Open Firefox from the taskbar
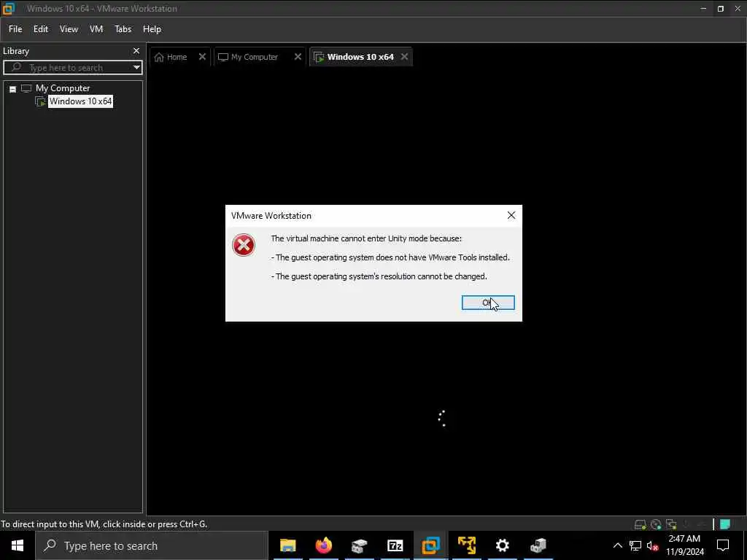Screen dimensions: 747x560 (x=323, y=545)
